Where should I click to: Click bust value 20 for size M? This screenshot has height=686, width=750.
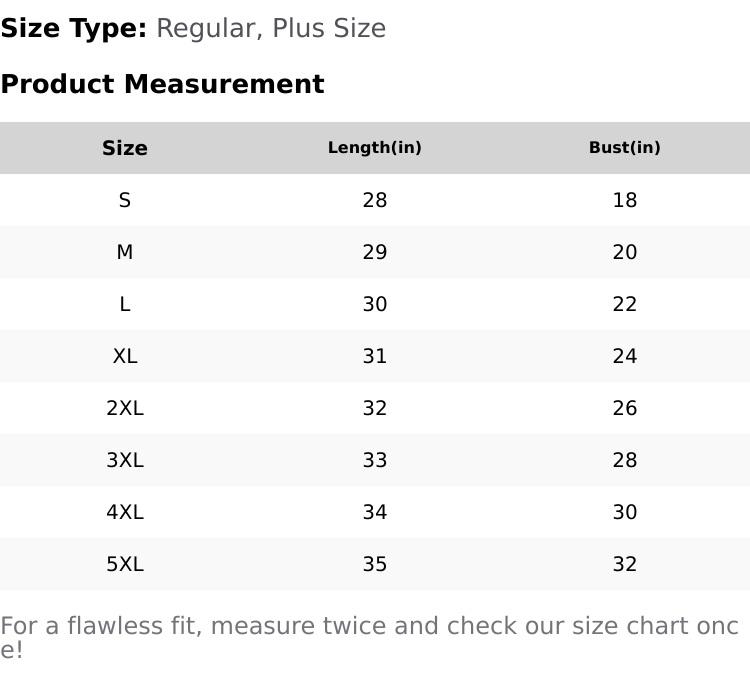click(x=625, y=252)
